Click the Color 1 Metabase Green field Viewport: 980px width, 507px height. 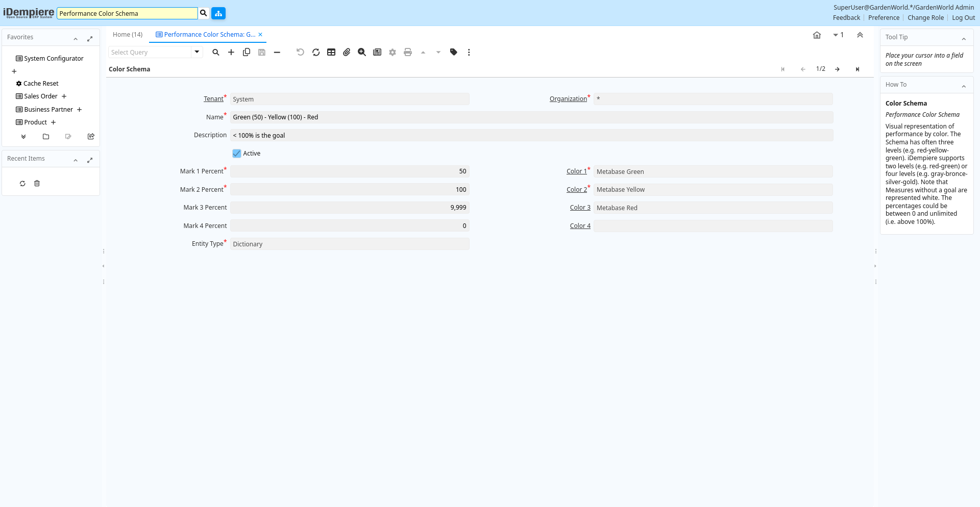[713, 172]
